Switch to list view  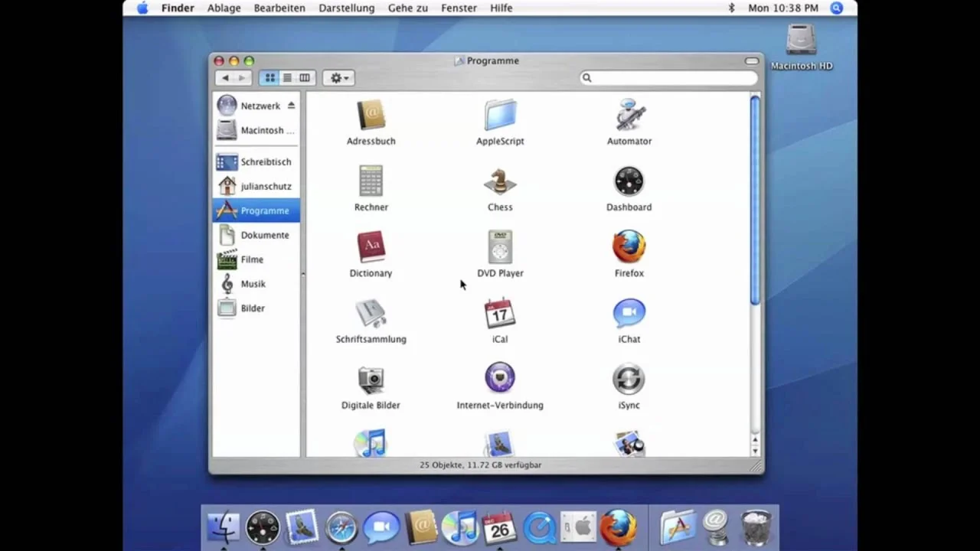pos(287,77)
